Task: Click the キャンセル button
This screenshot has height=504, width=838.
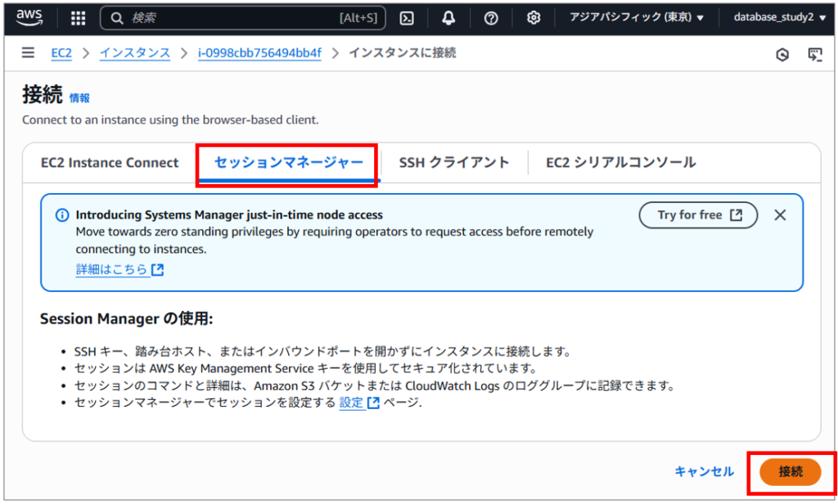Action: click(704, 472)
